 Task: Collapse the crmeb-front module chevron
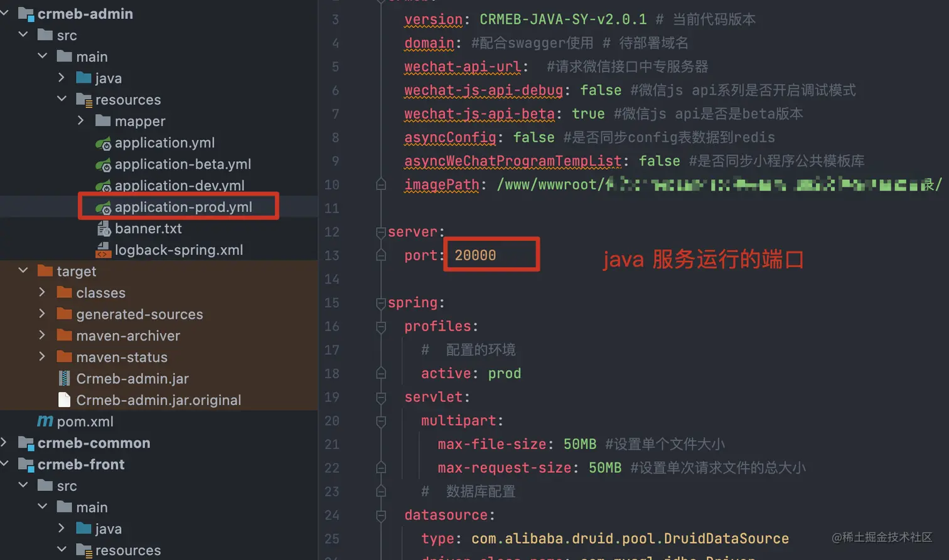point(5,463)
